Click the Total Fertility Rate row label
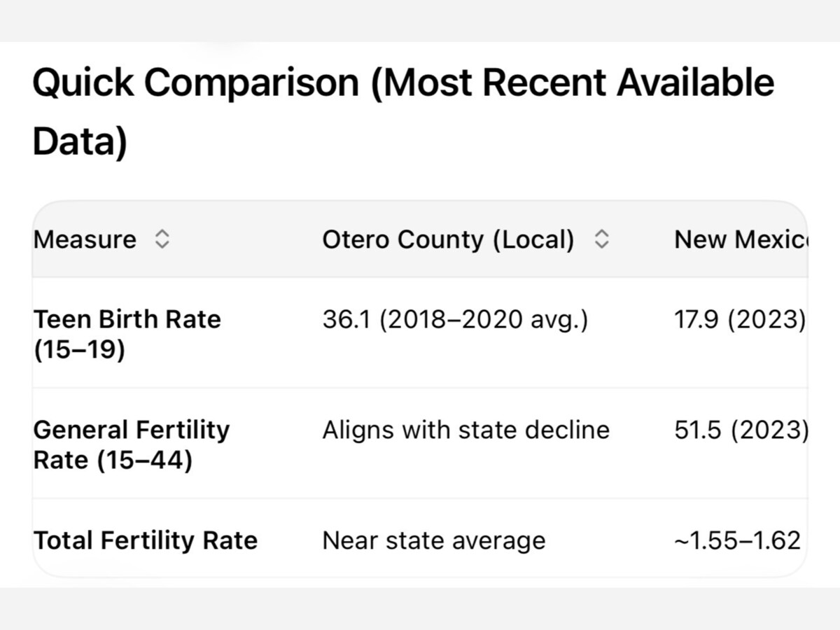 (x=146, y=540)
